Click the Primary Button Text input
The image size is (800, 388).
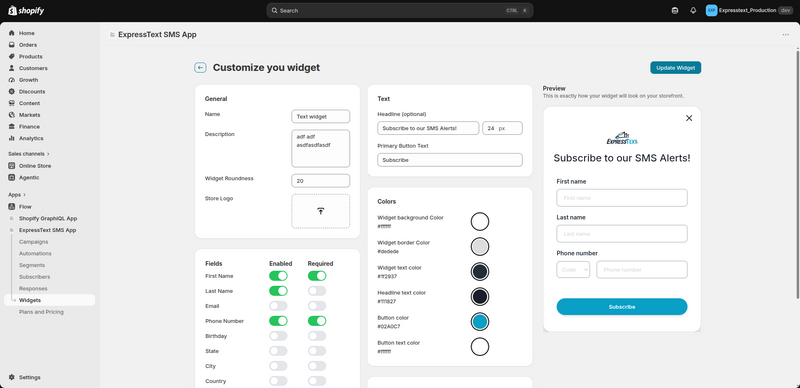coord(450,160)
